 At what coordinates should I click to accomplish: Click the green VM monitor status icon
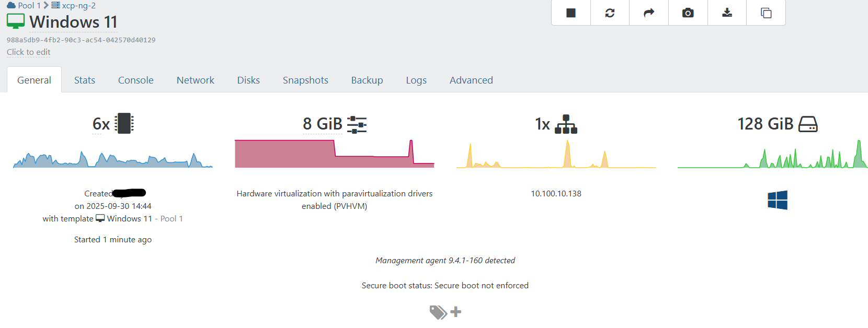point(16,21)
